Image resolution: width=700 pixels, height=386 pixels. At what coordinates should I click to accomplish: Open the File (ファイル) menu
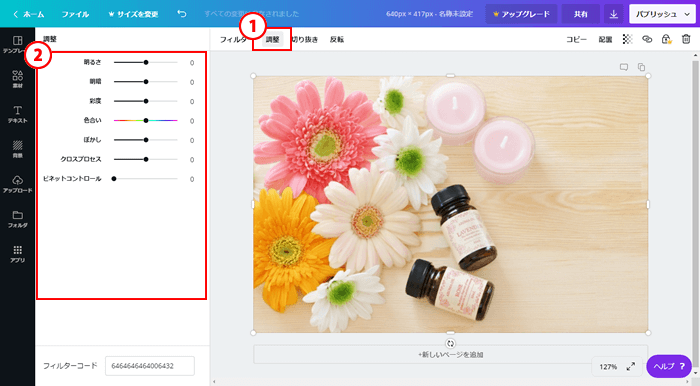tap(75, 14)
